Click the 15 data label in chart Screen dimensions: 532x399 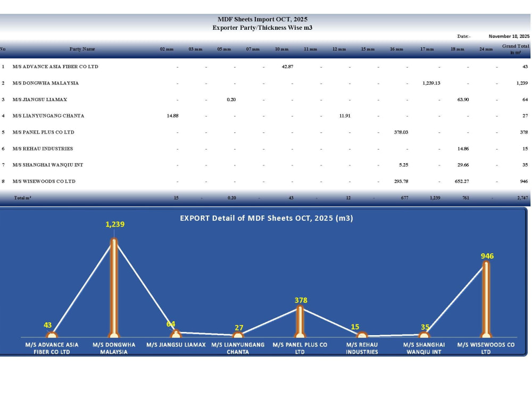[355, 327]
